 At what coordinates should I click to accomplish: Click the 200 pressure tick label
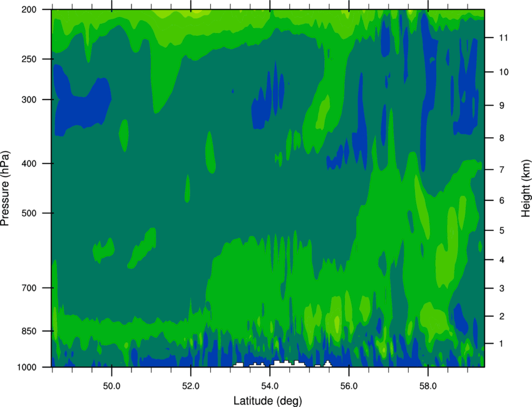point(29,9)
